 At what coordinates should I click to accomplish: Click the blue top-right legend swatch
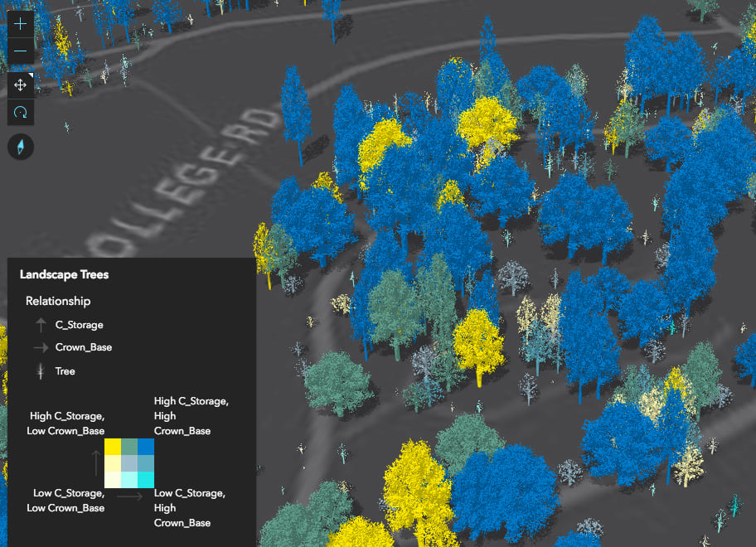pos(146,447)
